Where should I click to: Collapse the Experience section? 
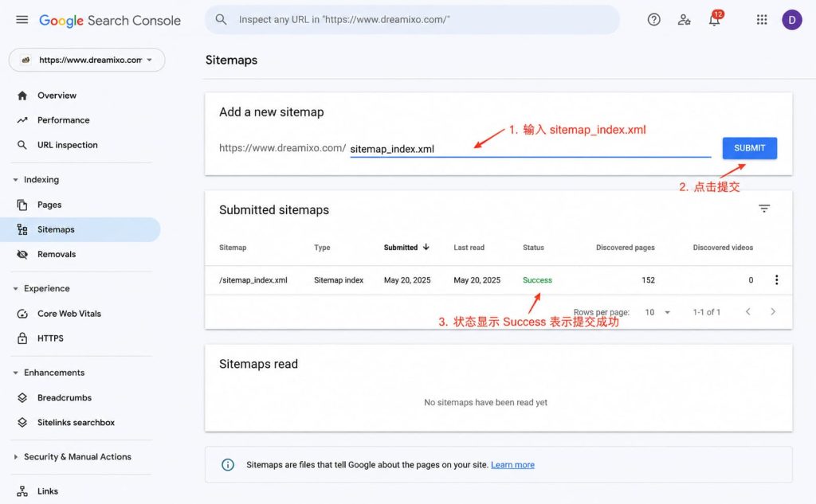[16, 289]
